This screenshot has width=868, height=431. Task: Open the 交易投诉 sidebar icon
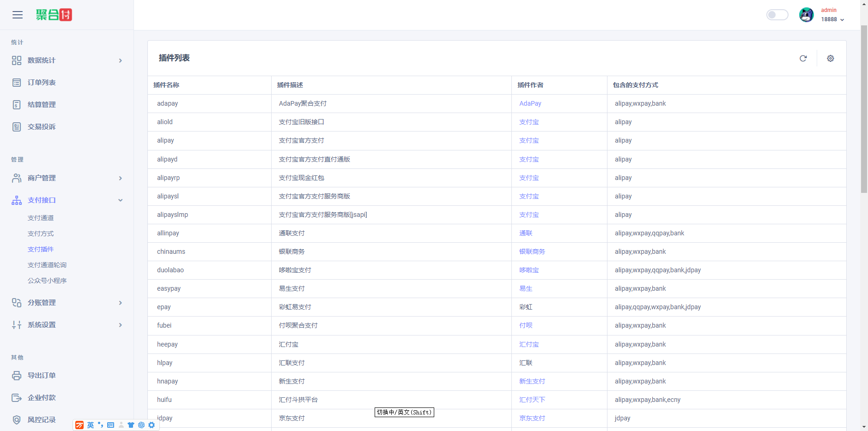click(17, 126)
